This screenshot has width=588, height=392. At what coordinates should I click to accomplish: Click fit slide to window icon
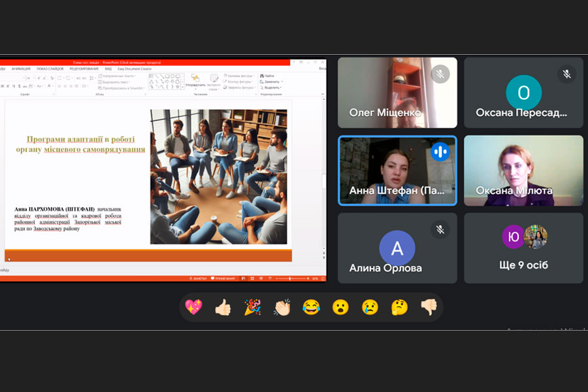click(323, 278)
